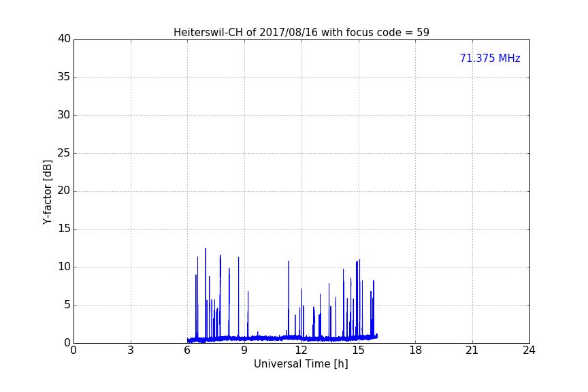Select the Y-factor axis tick label "5"
Viewport: 588px width, 392px height.
tap(67, 305)
